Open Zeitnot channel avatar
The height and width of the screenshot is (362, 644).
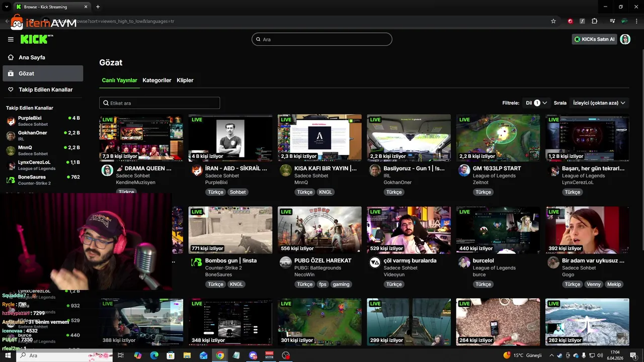point(464,170)
